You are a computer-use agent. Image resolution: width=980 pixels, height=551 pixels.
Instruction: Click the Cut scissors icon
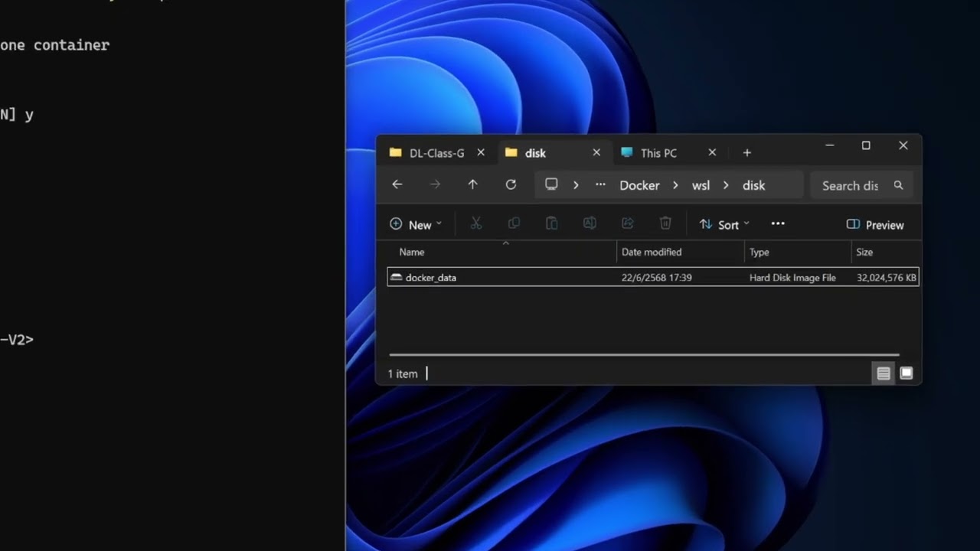pyautogui.click(x=475, y=223)
